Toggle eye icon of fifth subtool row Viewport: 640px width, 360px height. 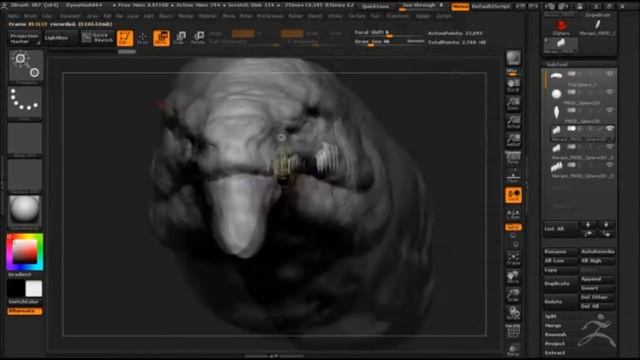click(x=609, y=147)
